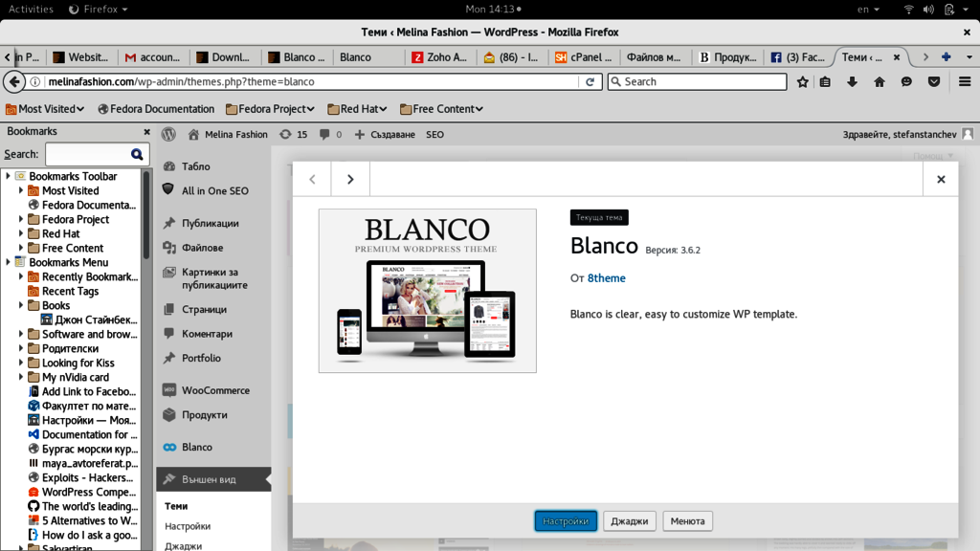The width and height of the screenshot is (980, 551).
Task: Open the en language selector
Action: 868,10
